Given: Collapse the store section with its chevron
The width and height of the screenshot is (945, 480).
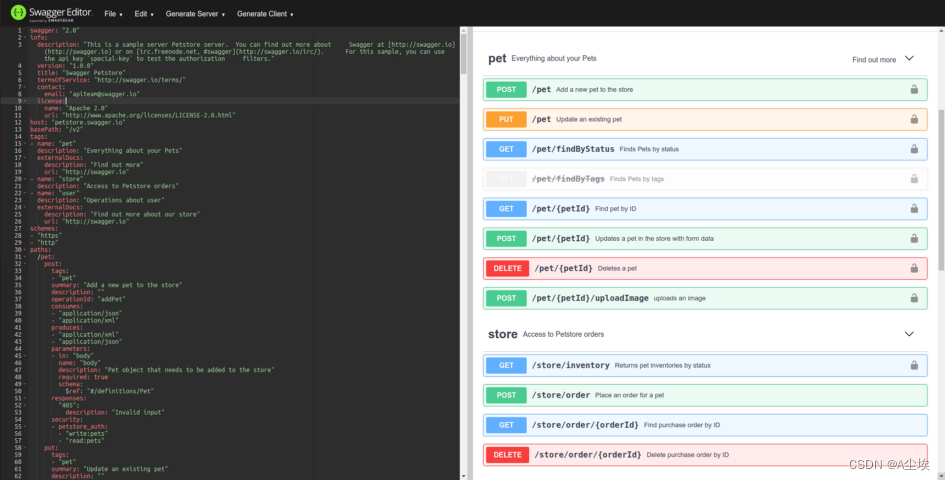Looking at the screenshot, I should pyautogui.click(x=909, y=334).
